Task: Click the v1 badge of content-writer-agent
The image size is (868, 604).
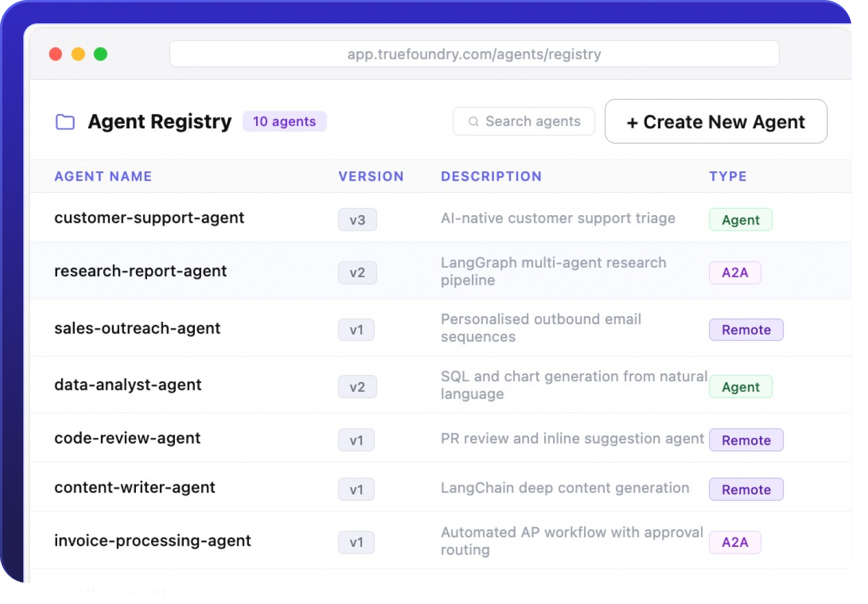Action: pyautogui.click(x=356, y=490)
